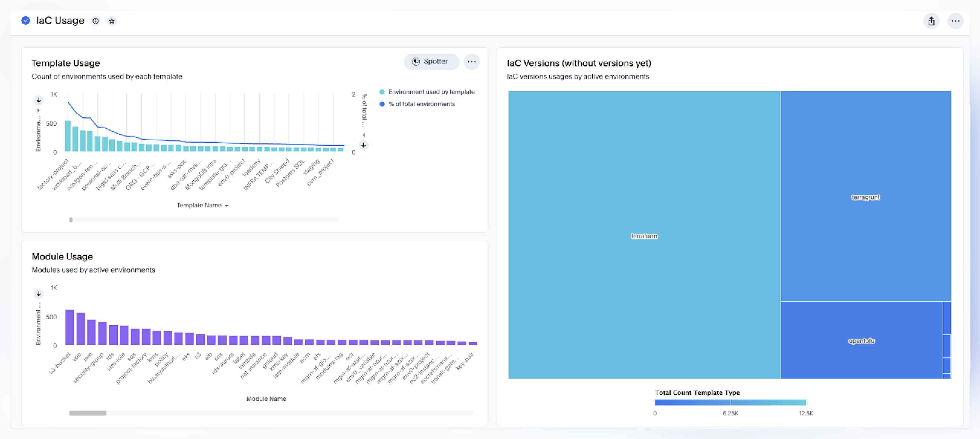Click the aws-poc axis label
Image resolution: width=980 pixels, height=439 pixels.
tap(177, 169)
